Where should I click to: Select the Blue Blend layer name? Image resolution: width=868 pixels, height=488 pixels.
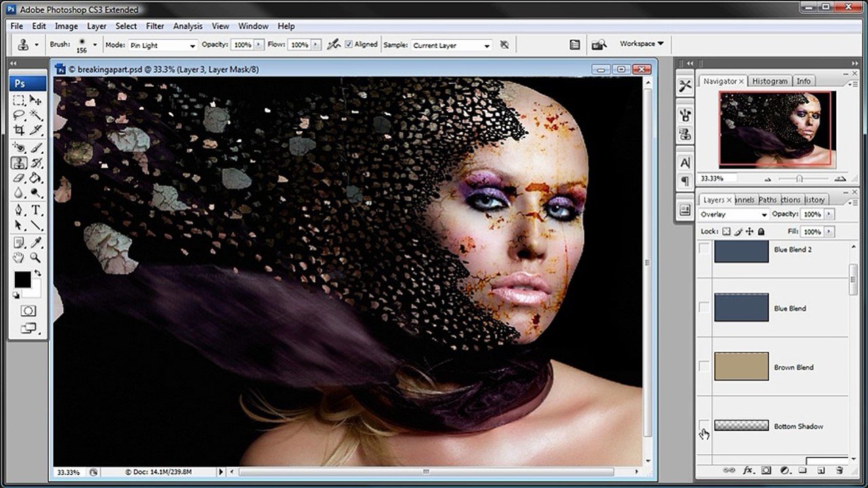(x=790, y=308)
